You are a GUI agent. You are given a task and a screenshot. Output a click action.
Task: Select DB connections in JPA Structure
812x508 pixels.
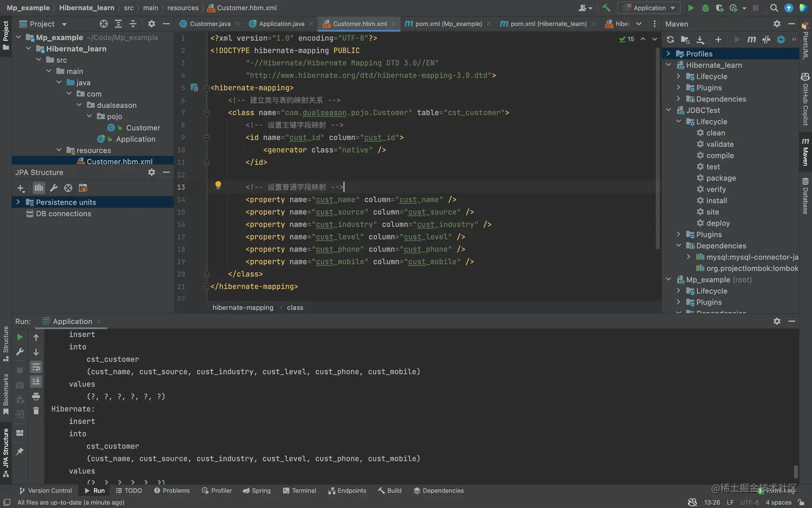pyautogui.click(x=63, y=213)
